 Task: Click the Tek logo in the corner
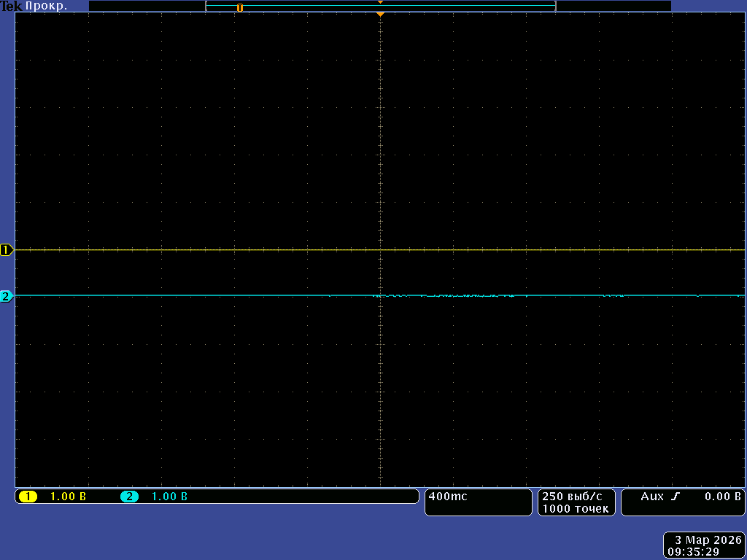(x=11, y=6)
